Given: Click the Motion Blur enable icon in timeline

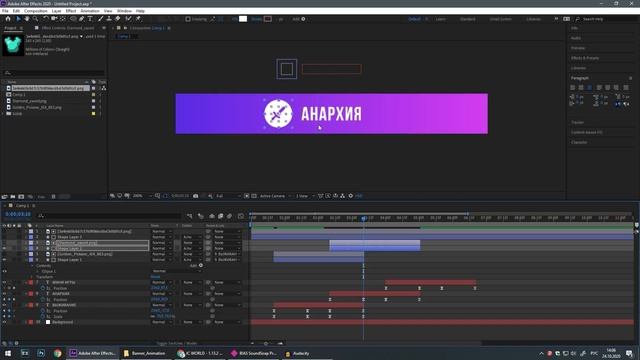Looking at the screenshot, I should [x=229, y=216].
